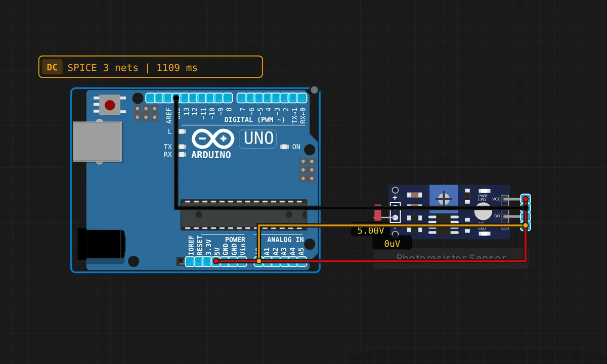Select digital pin 4
607x364 pixels.
(x=268, y=98)
